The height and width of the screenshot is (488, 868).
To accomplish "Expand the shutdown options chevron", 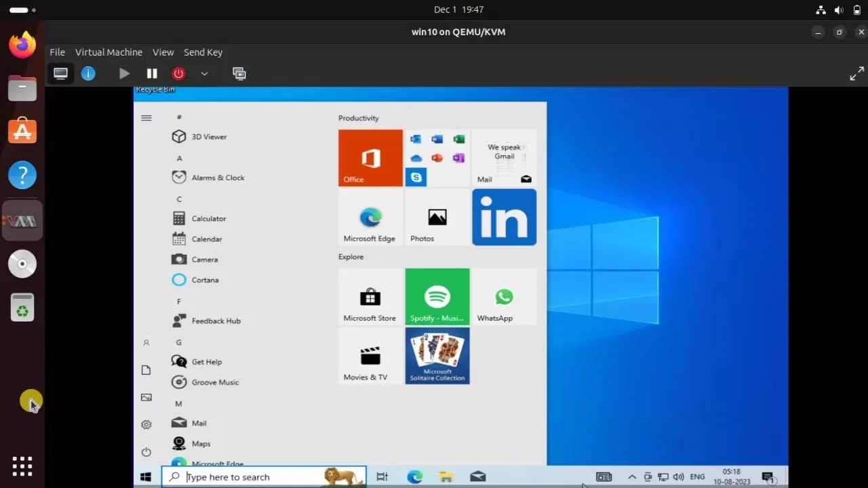I will 204,73.
